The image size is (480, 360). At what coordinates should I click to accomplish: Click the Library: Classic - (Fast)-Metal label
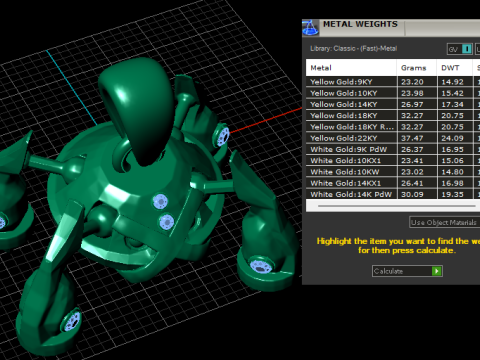(353, 49)
